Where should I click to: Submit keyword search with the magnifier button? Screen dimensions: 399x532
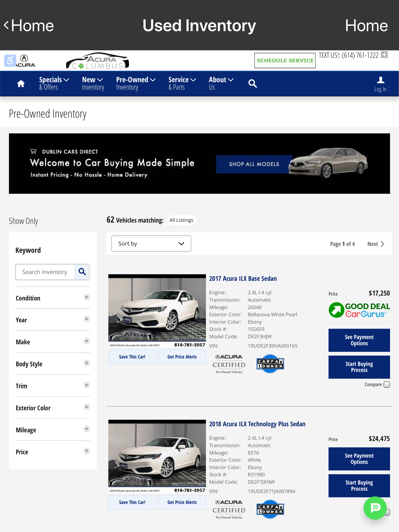(82, 272)
